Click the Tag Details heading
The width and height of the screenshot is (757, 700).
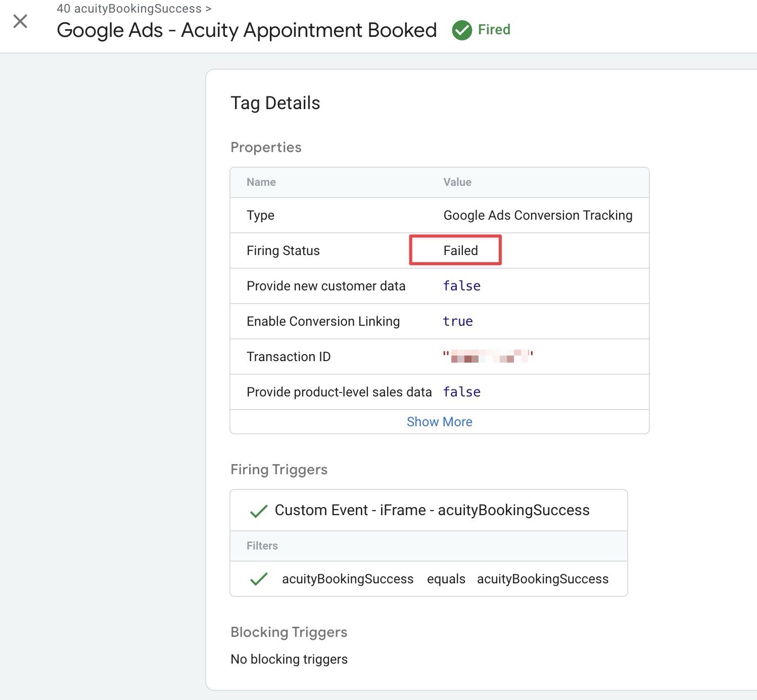tap(275, 103)
